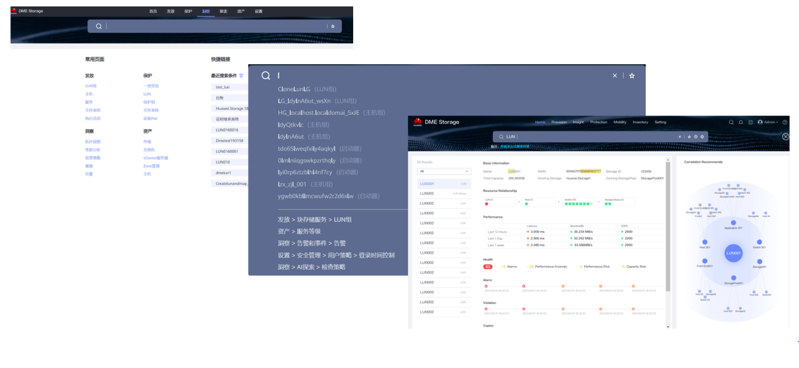Click the filter icon beside recent search conditions
The width and height of the screenshot is (799, 368).
tap(241, 75)
